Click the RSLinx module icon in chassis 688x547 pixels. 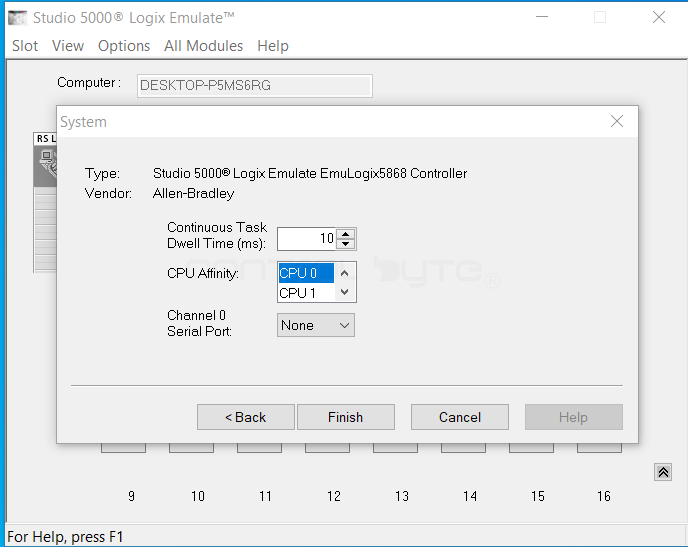[x=46, y=165]
